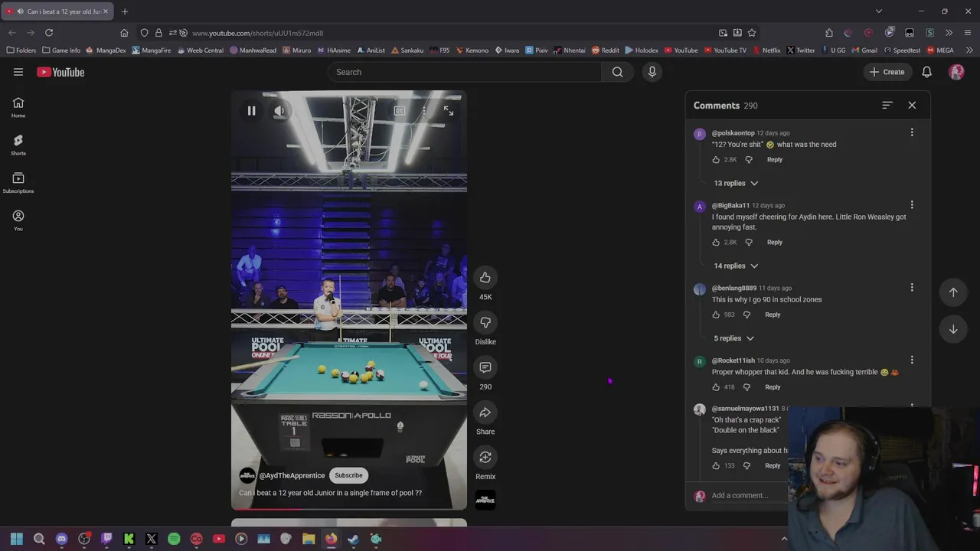Close the Comments panel
This screenshot has width=980, height=551.
tap(912, 105)
